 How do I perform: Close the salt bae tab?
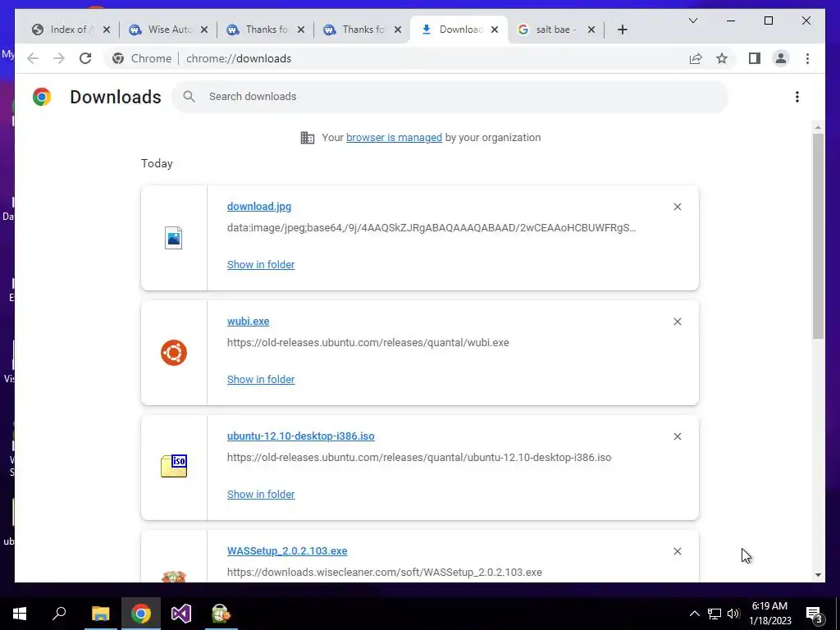point(591,30)
